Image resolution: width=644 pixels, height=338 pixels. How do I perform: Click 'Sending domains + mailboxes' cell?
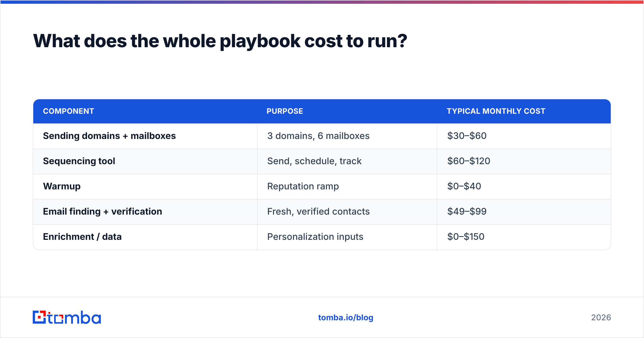(145, 136)
